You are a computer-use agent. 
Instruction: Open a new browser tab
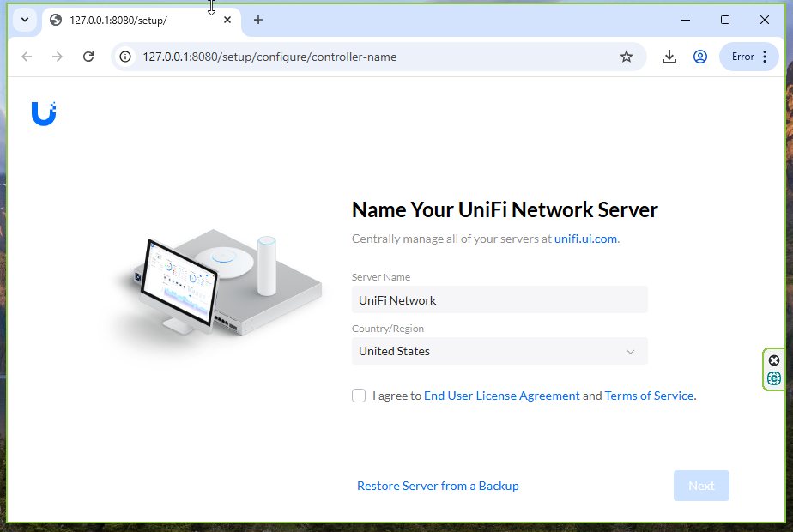258,20
